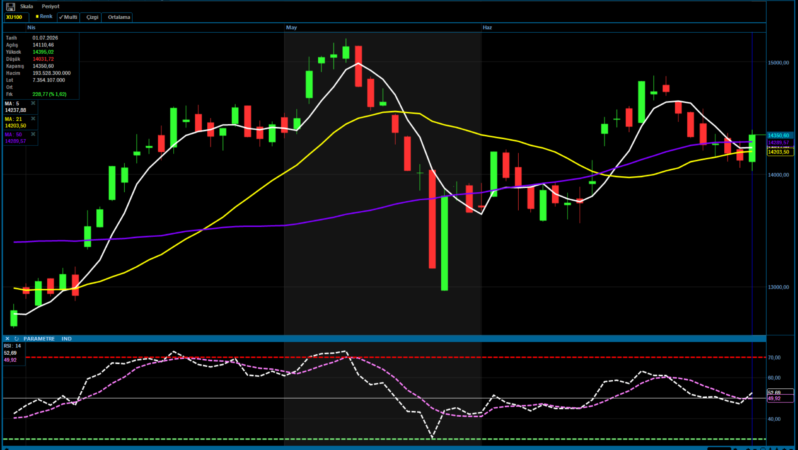The height and width of the screenshot is (450, 798).
Task: Remove the MA 5 indicator
Action: 33,103
